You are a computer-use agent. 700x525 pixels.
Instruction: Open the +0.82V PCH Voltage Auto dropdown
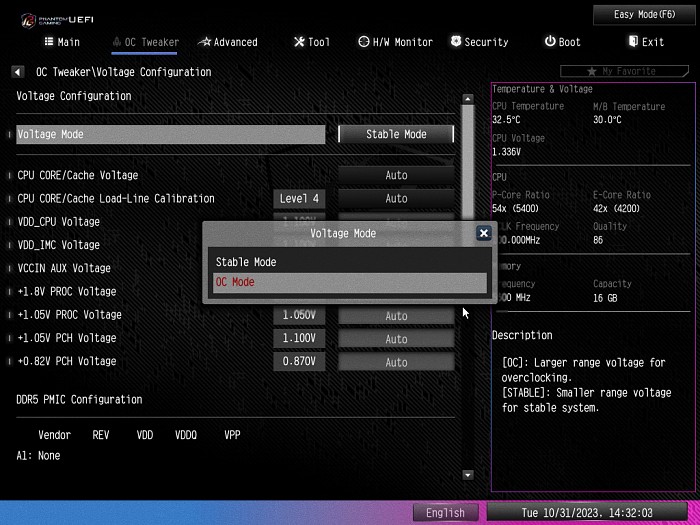(396, 362)
